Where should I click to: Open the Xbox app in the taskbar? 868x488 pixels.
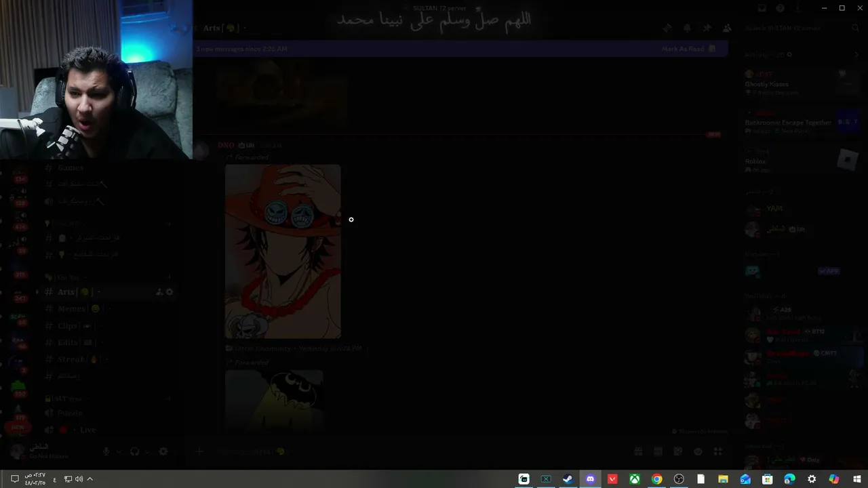(x=635, y=479)
